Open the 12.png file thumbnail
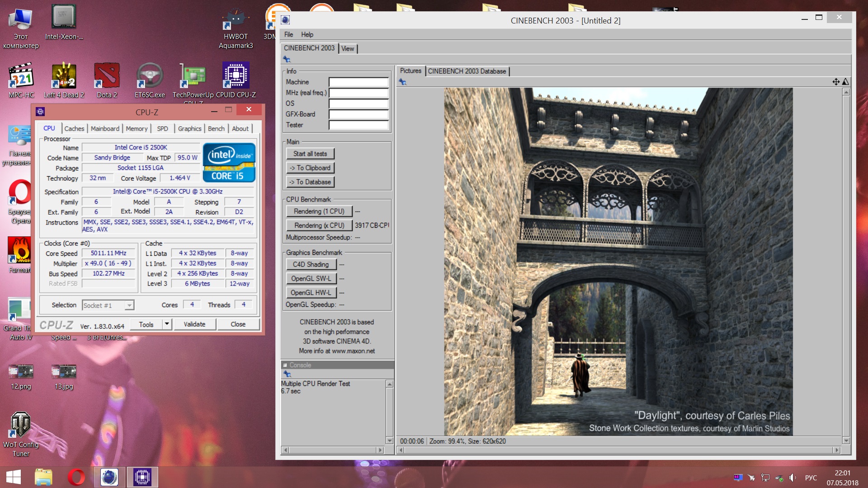The width and height of the screenshot is (868, 488). pyautogui.click(x=21, y=377)
